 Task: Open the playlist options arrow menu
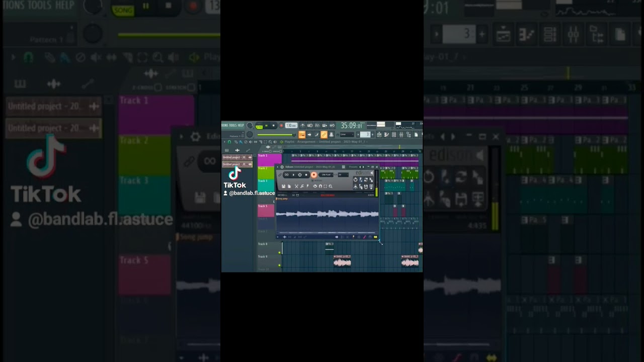click(x=224, y=142)
